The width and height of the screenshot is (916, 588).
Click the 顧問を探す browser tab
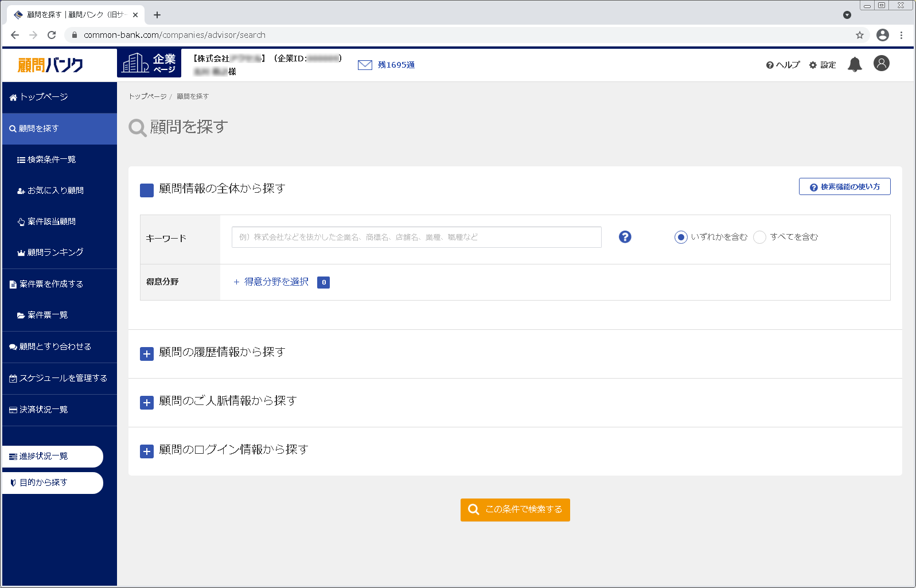pyautogui.click(x=76, y=15)
